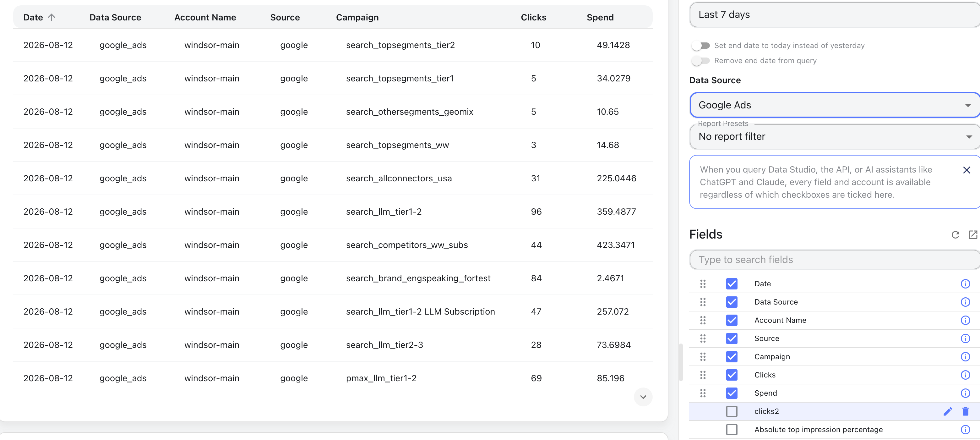The height and width of the screenshot is (440, 980).
Task: Grab the drag handle of the Date field
Action: click(703, 283)
